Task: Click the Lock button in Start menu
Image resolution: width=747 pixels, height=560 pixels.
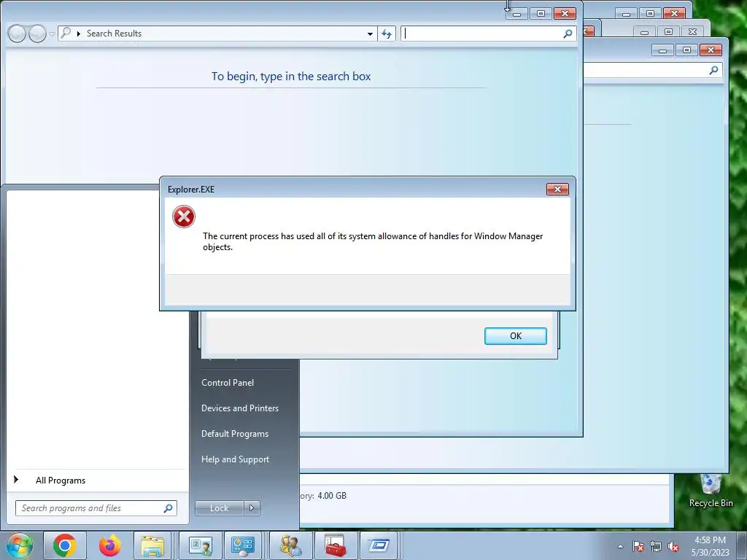Action: click(x=219, y=508)
